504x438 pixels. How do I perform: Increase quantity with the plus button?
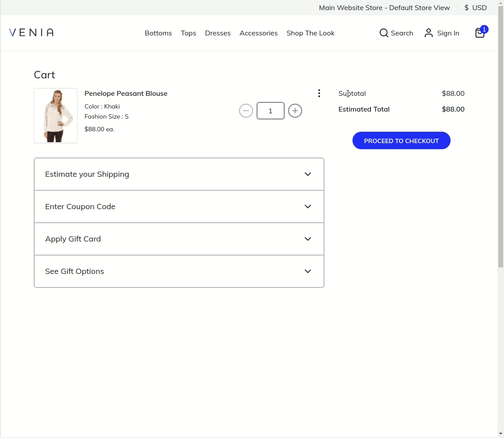(x=295, y=111)
